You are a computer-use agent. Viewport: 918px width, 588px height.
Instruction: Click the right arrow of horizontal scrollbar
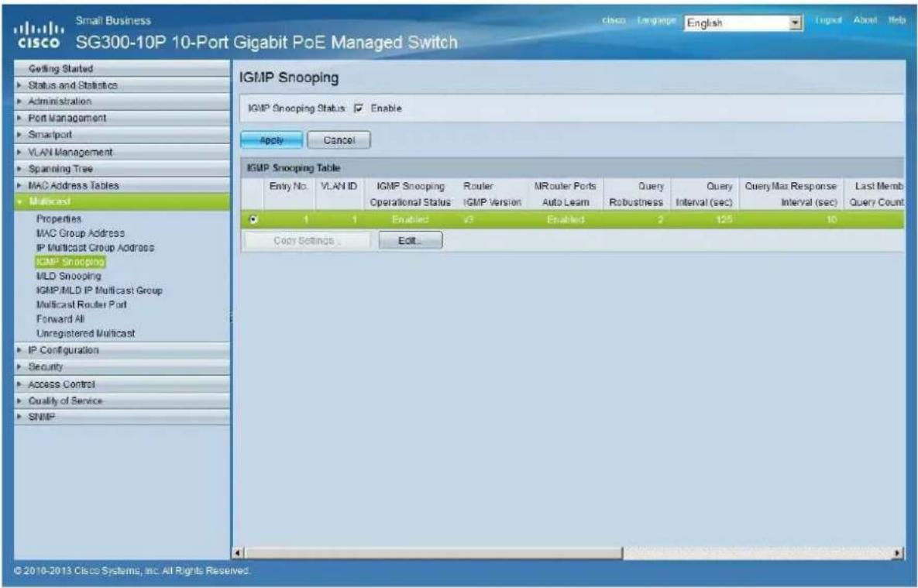tap(899, 553)
